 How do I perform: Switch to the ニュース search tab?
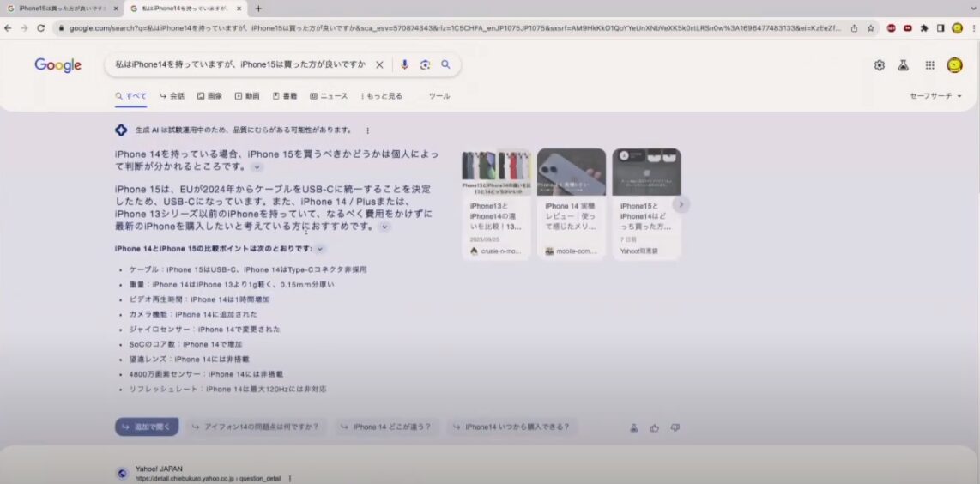(329, 96)
